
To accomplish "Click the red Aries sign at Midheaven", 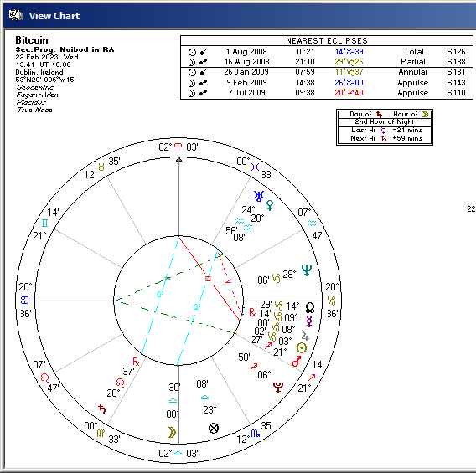I will 178,147.
